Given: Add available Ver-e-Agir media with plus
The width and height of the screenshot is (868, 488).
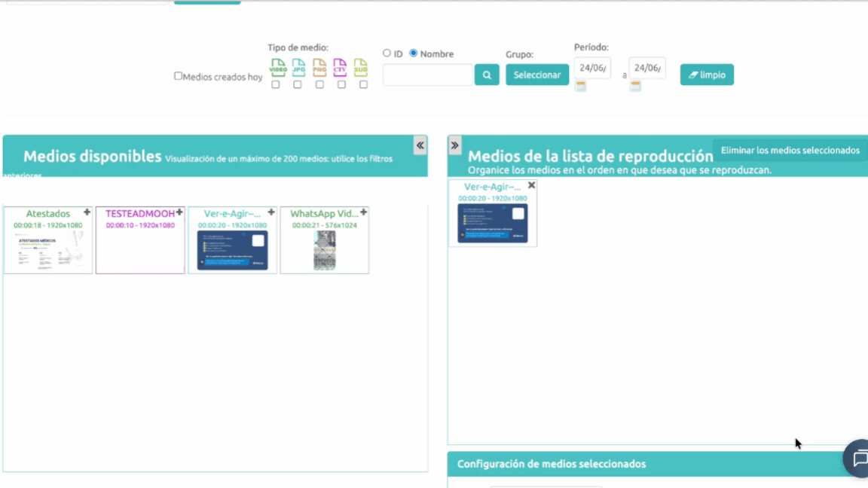Looking at the screenshot, I should click(271, 212).
